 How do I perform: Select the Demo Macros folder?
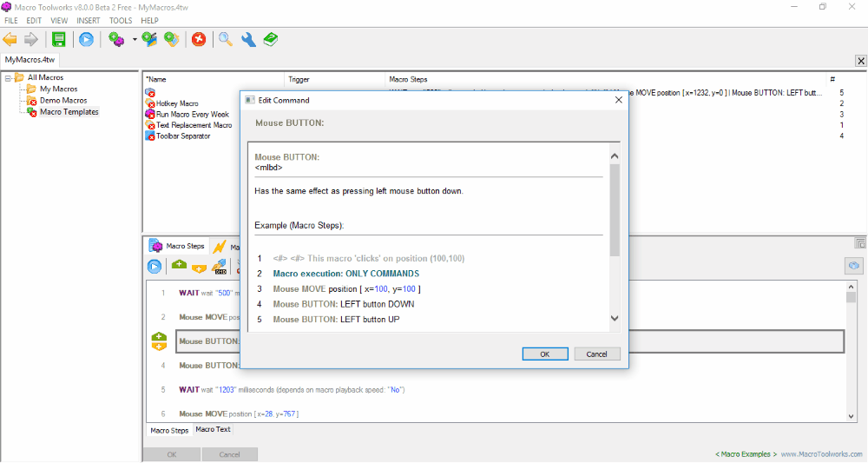pyautogui.click(x=63, y=101)
